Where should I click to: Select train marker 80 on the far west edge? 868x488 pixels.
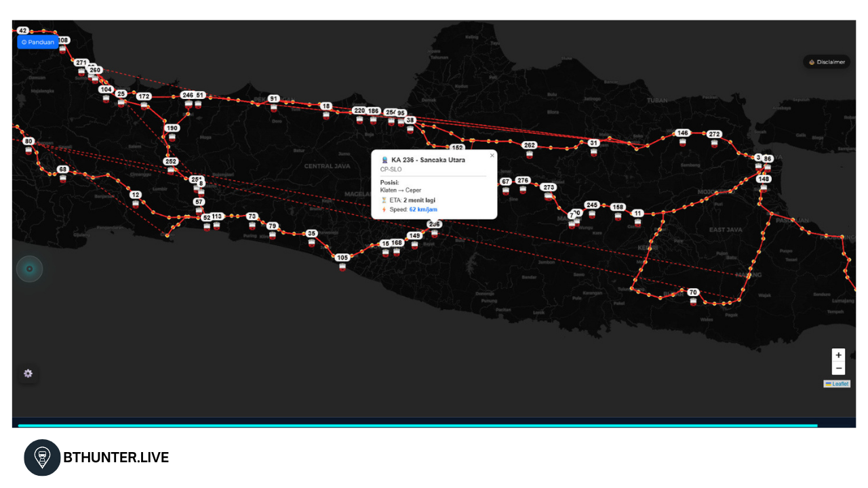coord(28,141)
